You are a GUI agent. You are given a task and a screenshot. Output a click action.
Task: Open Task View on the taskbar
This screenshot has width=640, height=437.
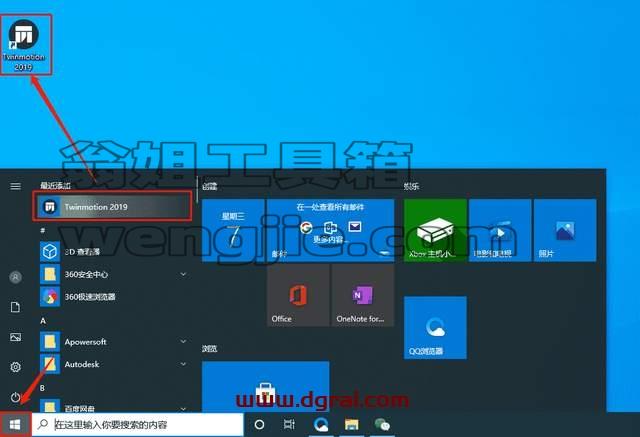click(x=289, y=425)
